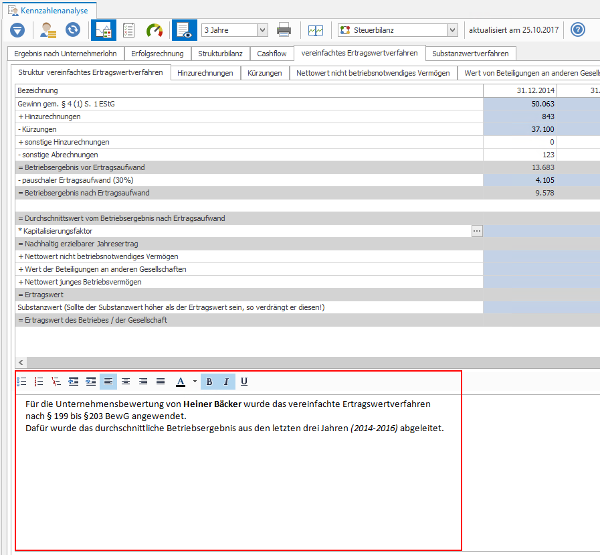Toggle the document preview eye icon
This screenshot has width=600, height=555.
tap(184, 30)
